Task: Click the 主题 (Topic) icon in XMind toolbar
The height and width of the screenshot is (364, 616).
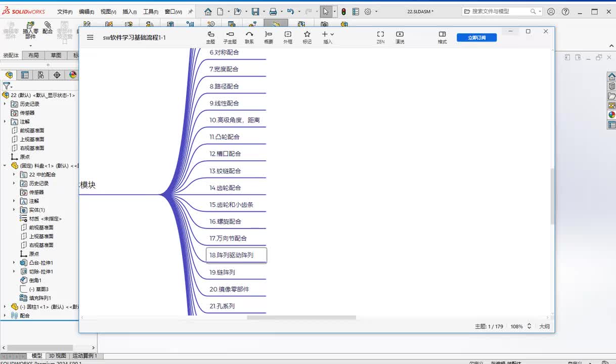Action: tap(210, 37)
